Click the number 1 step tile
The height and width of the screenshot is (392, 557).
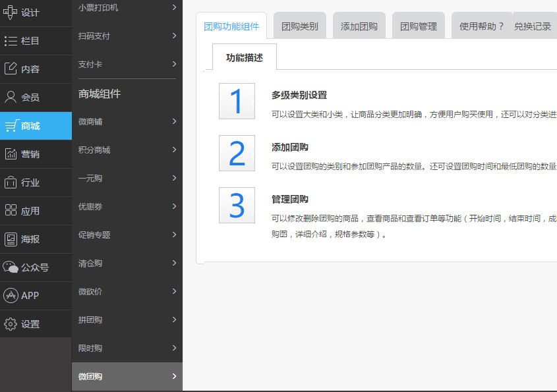point(237,101)
